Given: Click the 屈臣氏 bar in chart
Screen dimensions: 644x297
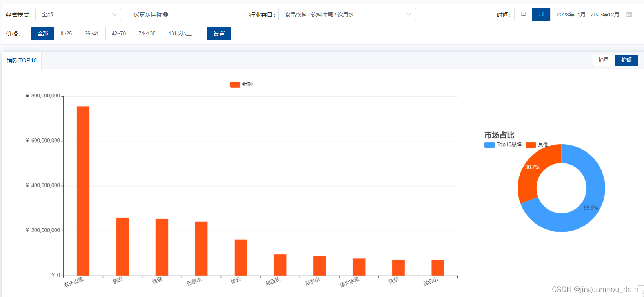Looking at the screenshot, I should [280, 265].
